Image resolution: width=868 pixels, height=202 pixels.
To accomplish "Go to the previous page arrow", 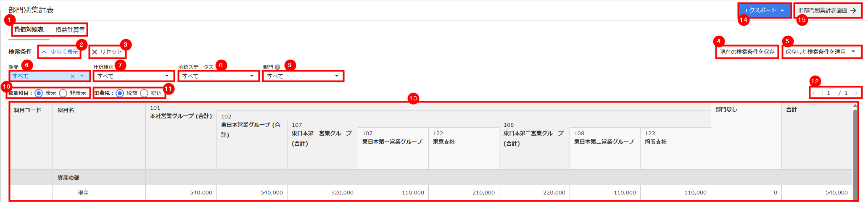I will 814,93.
